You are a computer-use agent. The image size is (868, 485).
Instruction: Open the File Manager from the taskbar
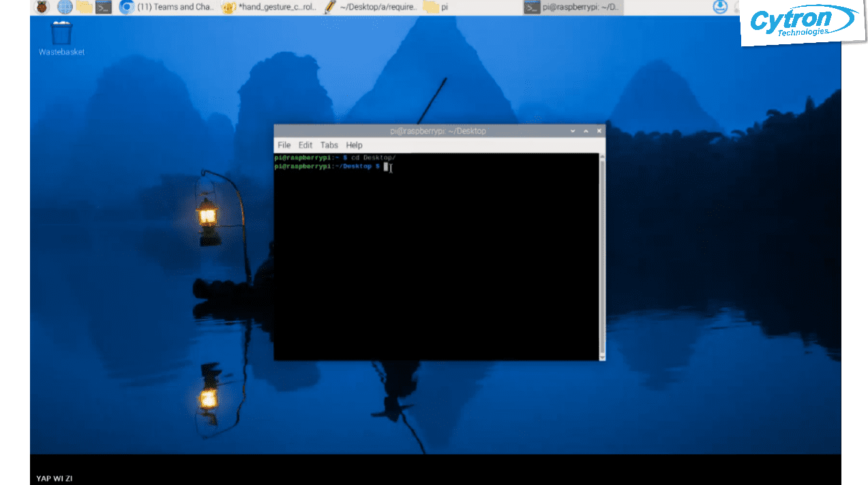pos(83,7)
